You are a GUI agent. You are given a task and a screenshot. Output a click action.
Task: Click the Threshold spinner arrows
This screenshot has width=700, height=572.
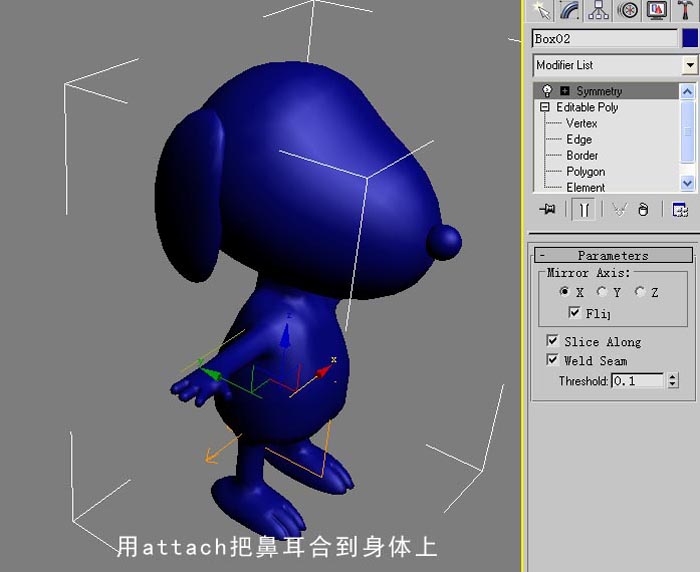tap(673, 380)
